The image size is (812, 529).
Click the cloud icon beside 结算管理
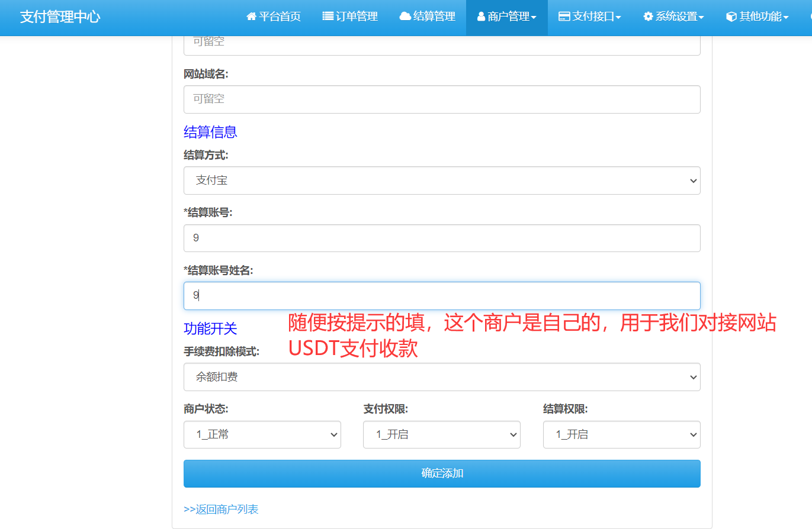405,17
